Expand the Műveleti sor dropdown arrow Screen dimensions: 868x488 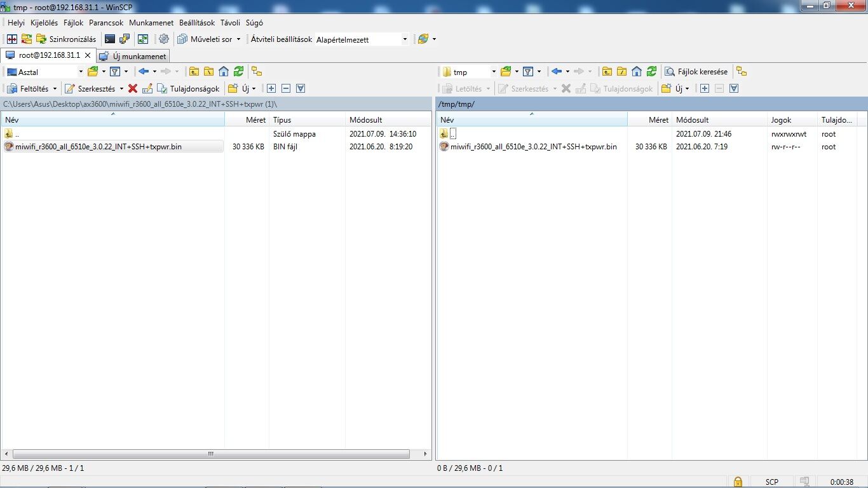(239, 39)
